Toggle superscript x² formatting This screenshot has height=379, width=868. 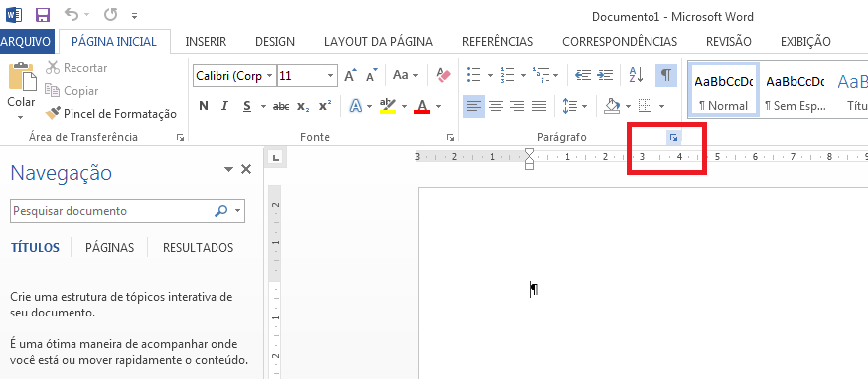click(x=325, y=106)
